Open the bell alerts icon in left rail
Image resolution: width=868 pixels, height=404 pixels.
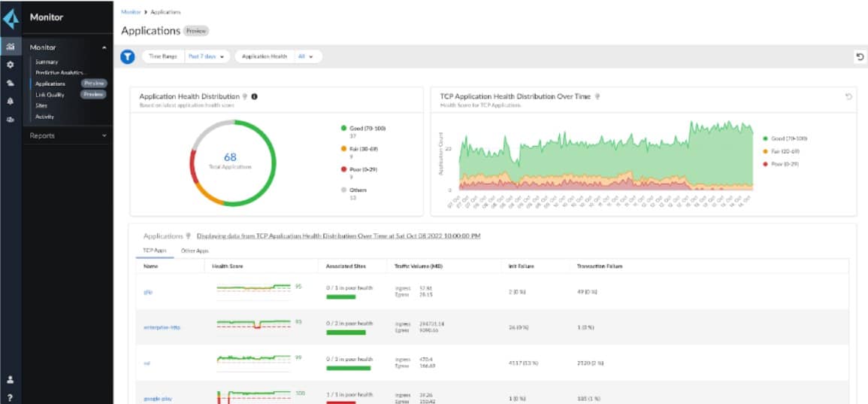tap(11, 102)
